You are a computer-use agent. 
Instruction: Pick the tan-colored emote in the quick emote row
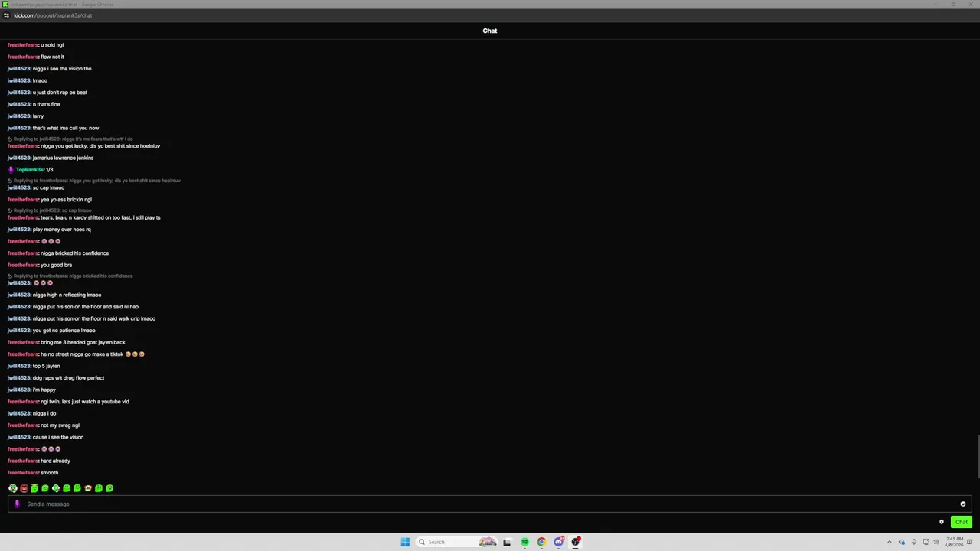pyautogui.click(x=88, y=488)
